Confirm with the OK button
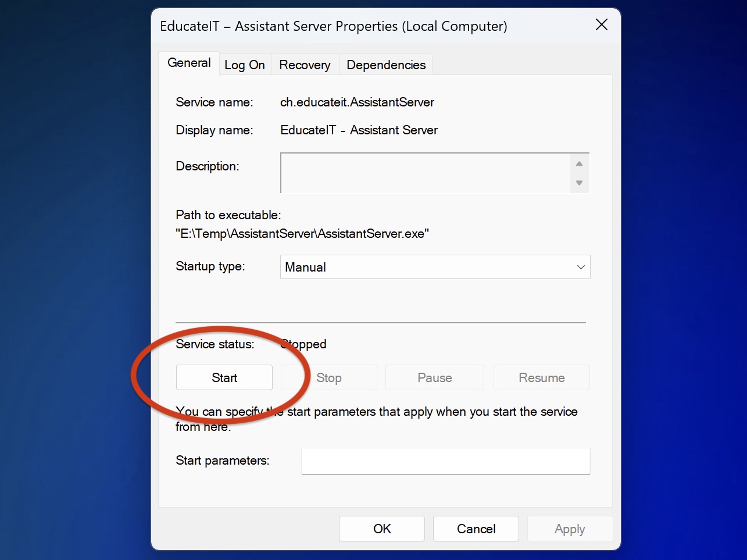The width and height of the screenshot is (747, 560). pos(382,529)
